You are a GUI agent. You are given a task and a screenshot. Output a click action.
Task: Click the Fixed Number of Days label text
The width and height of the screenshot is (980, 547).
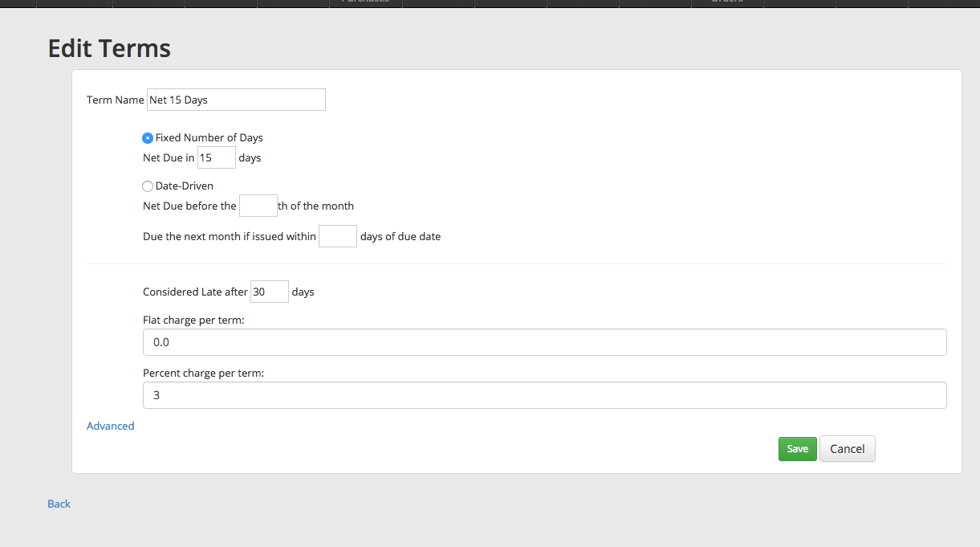[x=209, y=138]
